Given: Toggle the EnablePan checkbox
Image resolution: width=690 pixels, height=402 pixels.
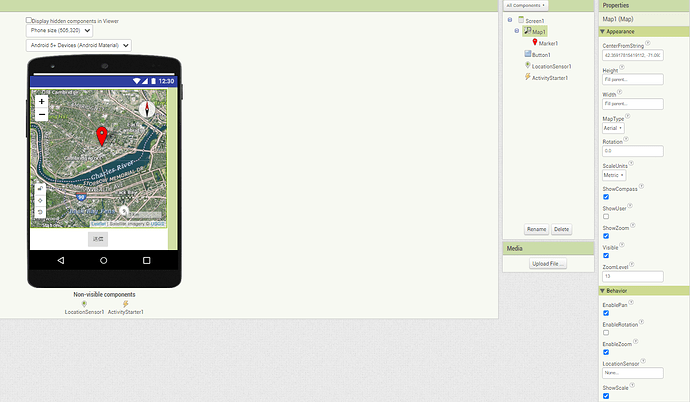Looking at the screenshot, I should [606, 313].
